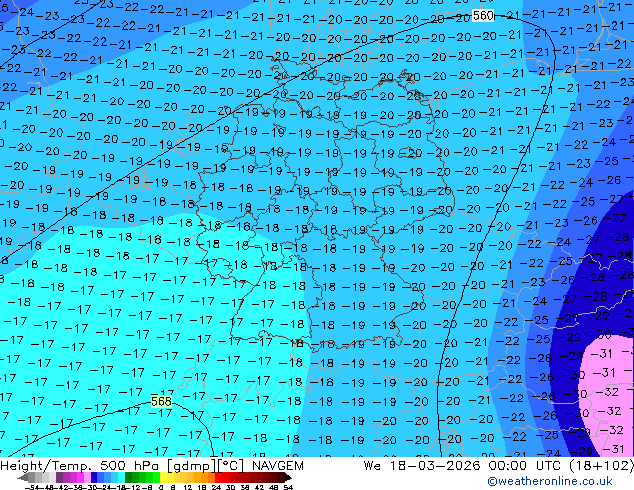Click the 'We 18-03-2026 00:00 UTC' date stamp
The height and width of the screenshot is (490, 634).
tap(463, 466)
